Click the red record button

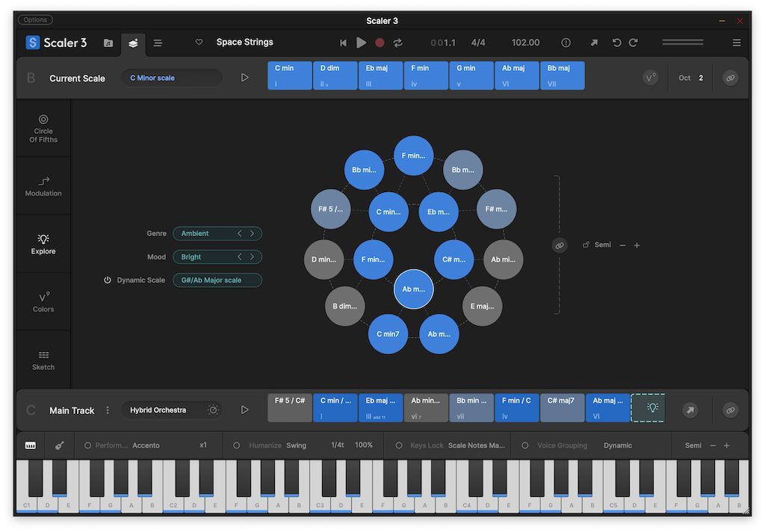coord(380,43)
